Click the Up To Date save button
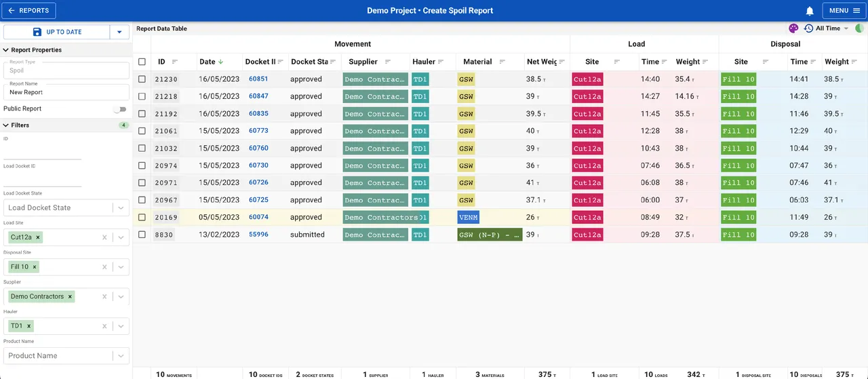This screenshot has width=868, height=379. 57,32
